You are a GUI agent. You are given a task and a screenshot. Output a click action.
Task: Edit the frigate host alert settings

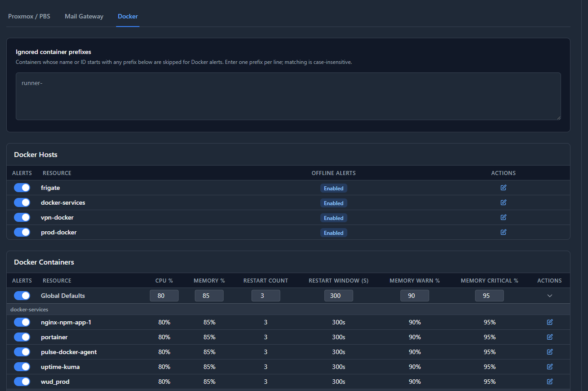click(x=503, y=188)
